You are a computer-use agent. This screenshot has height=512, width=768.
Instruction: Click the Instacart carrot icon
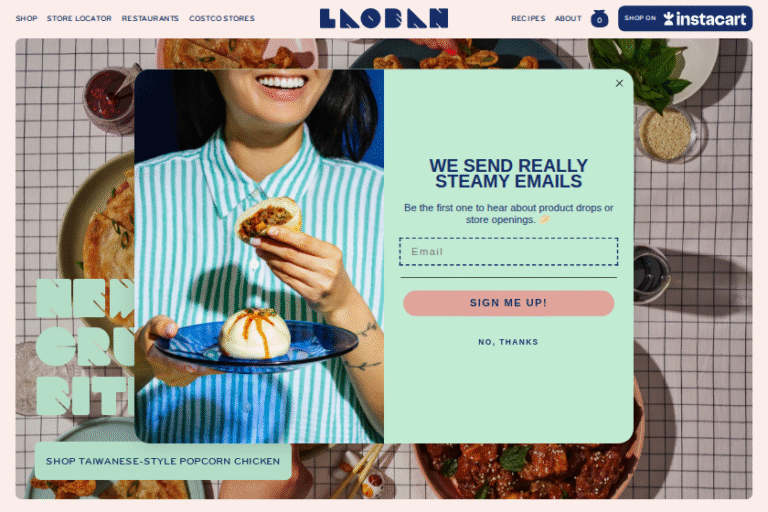tap(669, 19)
